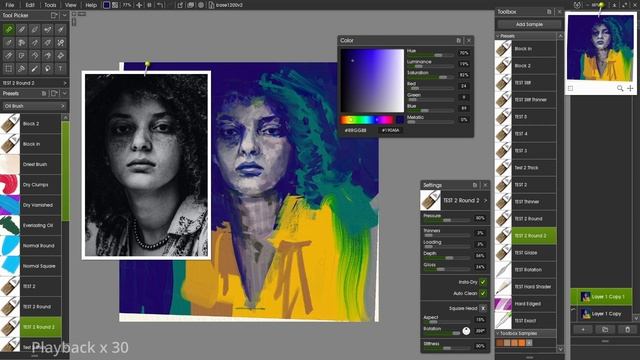The image size is (640, 360).
Task: Open the Help menu
Action: pos(91,5)
